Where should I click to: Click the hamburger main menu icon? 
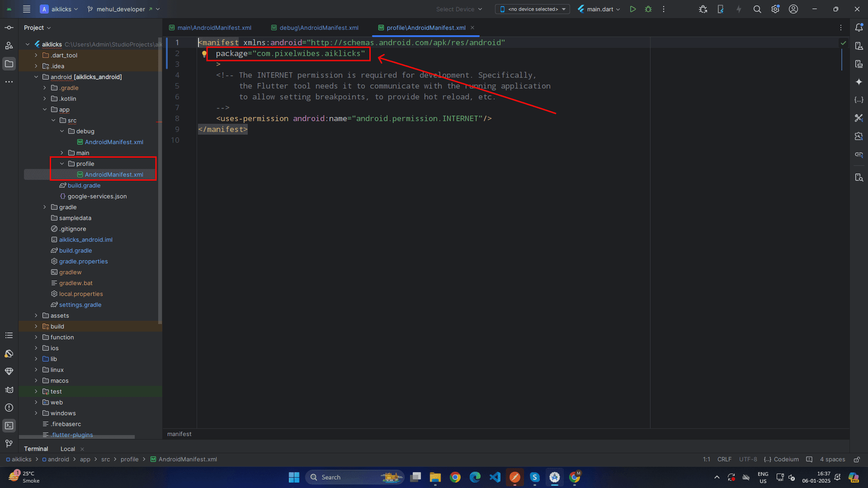coord(27,9)
